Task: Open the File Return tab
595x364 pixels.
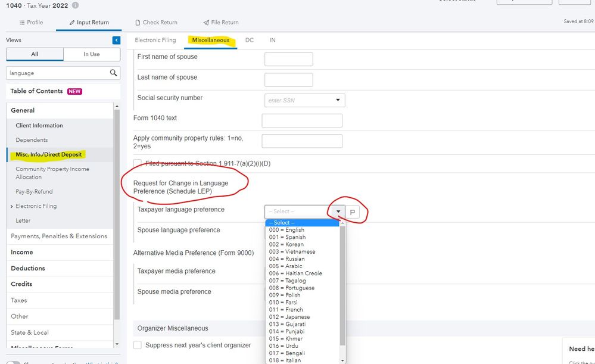Action: point(220,23)
